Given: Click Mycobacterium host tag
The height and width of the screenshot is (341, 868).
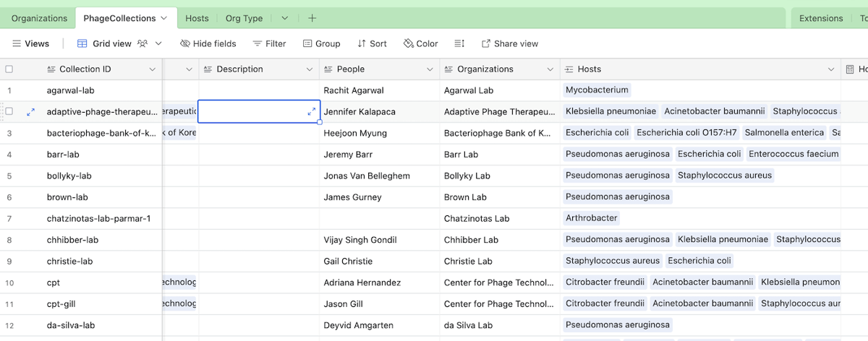Looking at the screenshot, I should pos(597,90).
